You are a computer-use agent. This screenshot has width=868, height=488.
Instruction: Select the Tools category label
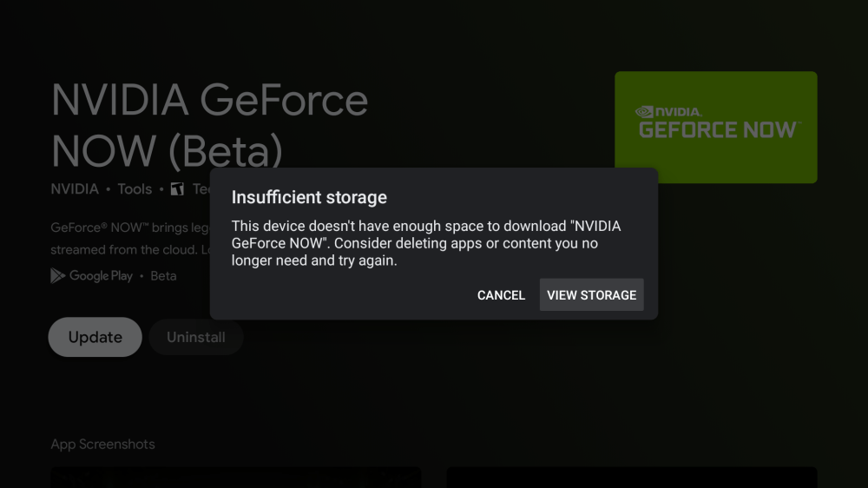135,189
